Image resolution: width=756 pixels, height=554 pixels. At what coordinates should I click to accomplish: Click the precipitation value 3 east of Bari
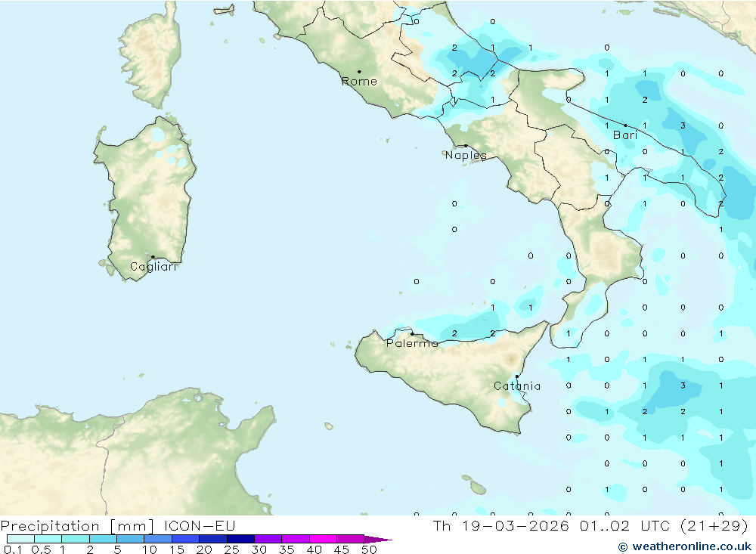[x=683, y=126]
